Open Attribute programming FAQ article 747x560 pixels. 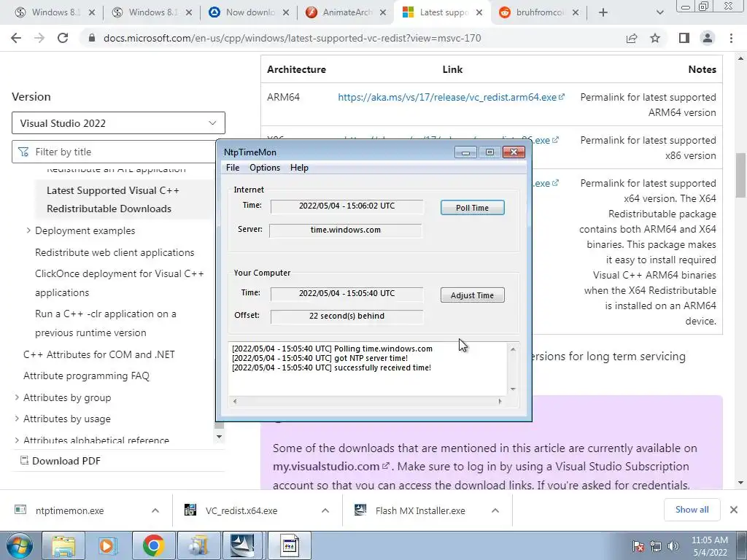(86, 376)
